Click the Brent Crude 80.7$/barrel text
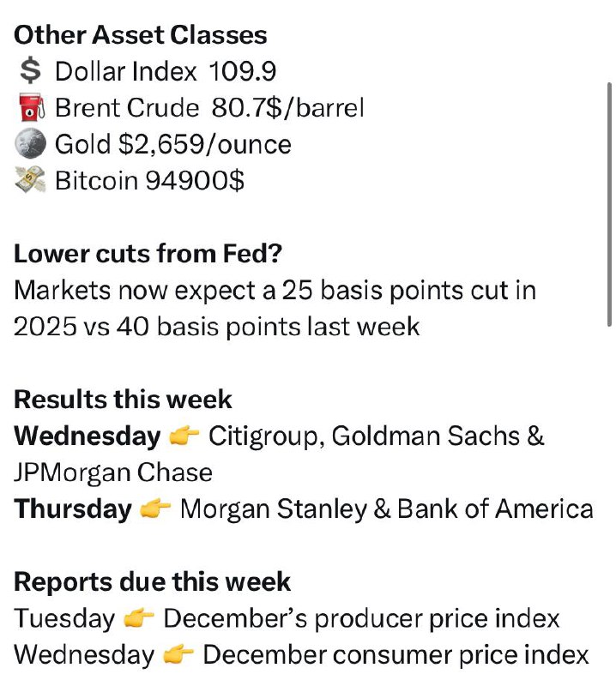 [x=209, y=108]
